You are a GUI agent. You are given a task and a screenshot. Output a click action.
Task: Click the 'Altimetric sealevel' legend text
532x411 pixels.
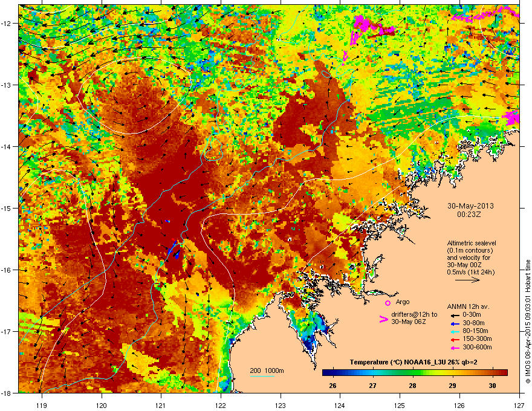click(x=472, y=243)
